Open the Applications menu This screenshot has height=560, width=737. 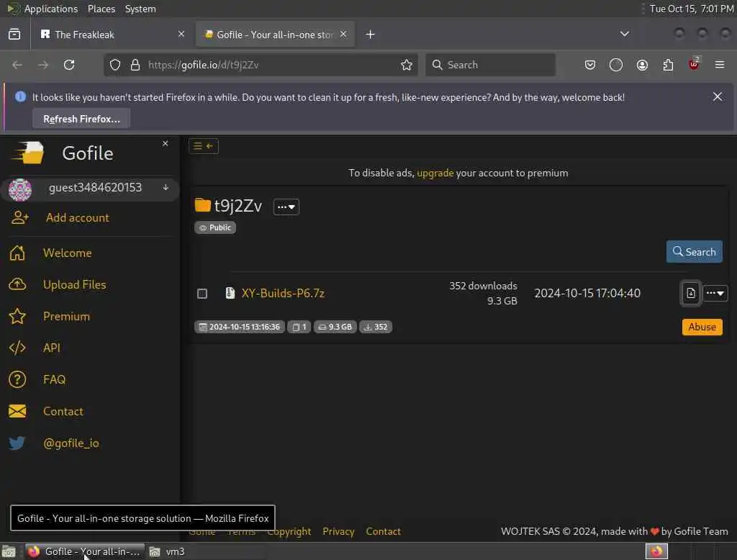[x=51, y=9]
